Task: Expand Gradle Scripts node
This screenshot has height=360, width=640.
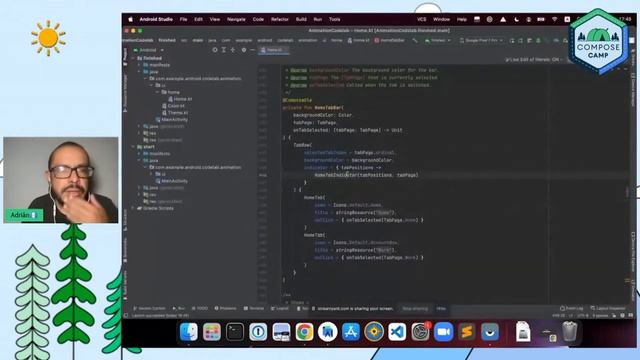Action: click(x=133, y=208)
